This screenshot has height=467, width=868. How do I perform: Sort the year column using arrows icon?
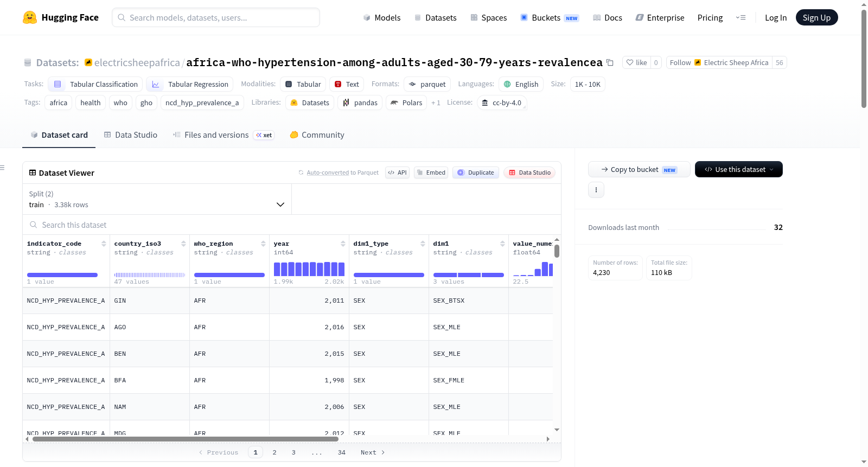tap(343, 244)
